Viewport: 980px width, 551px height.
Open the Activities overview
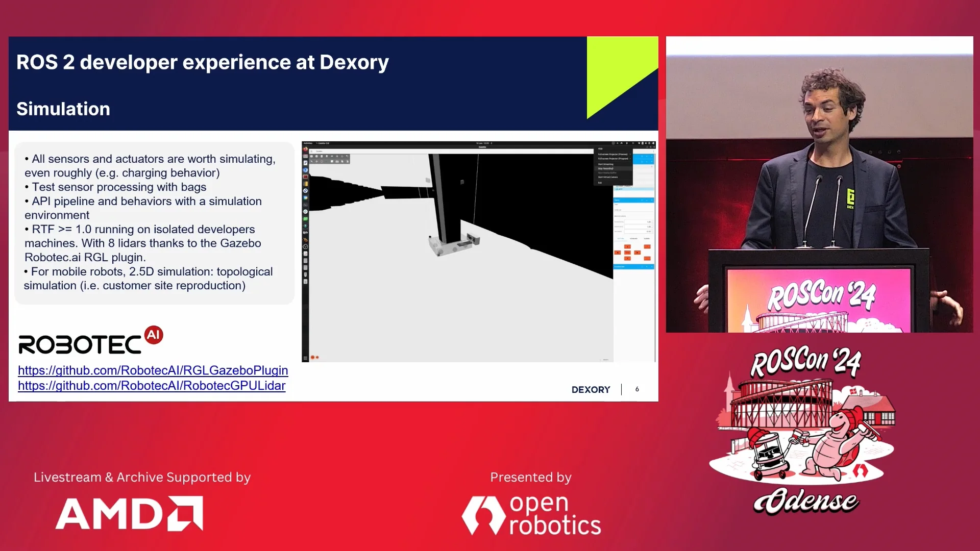point(308,143)
